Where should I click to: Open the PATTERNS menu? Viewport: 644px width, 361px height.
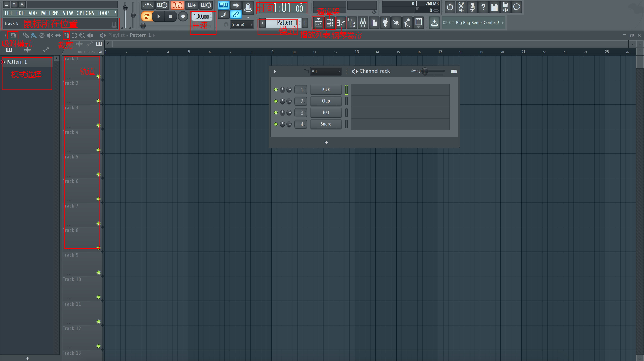50,13
